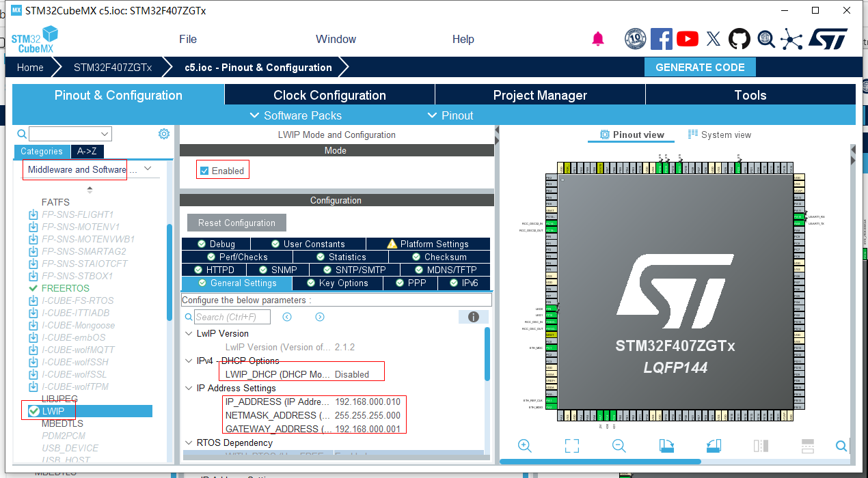This screenshot has width=868, height=478.
Task: Select the NETMASK_ADDRESS value 255.255.255.000
Action: [x=368, y=415]
